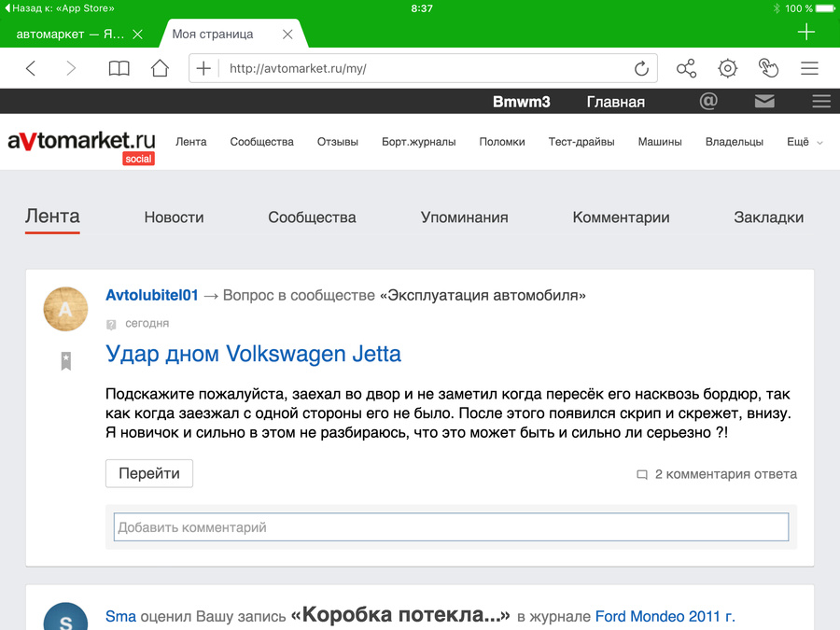This screenshot has width=840, height=630.
Task: Switch to the Сообщества feed tab
Action: pyautogui.click(x=312, y=217)
